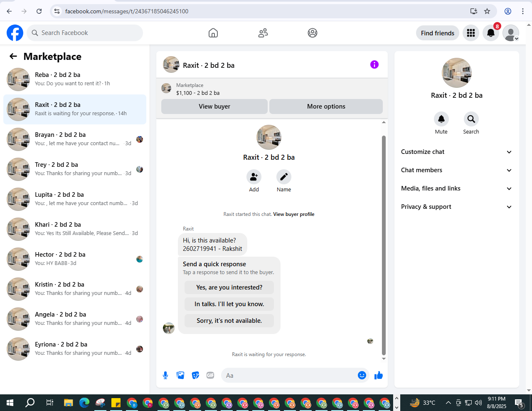
Task: Open Raxit's large profile thumbnail in right panel
Action: (x=457, y=73)
